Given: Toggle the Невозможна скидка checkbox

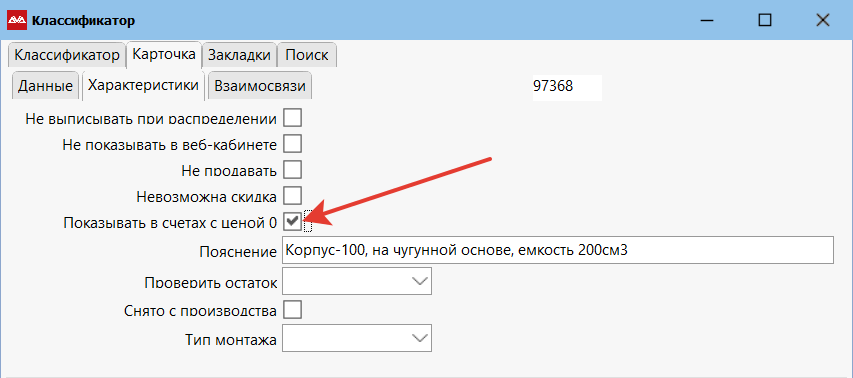Looking at the screenshot, I should pyautogui.click(x=292, y=195).
